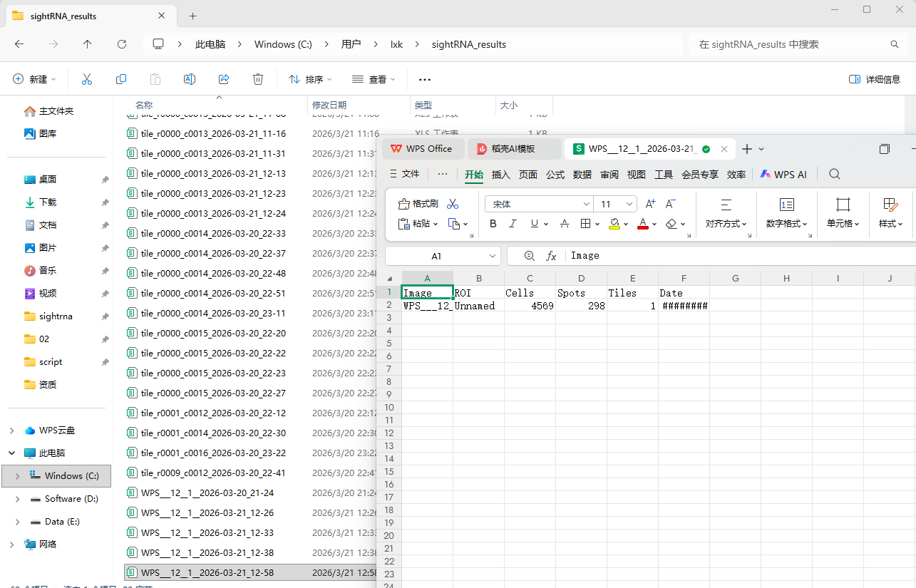The width and height of the screenshot is (916, 588).
Task: Toggle Italic formatting
Action: [513, 223]
